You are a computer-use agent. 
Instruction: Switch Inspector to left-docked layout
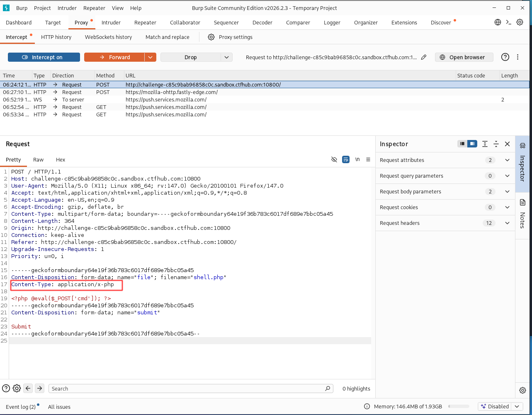pos(462,144)
